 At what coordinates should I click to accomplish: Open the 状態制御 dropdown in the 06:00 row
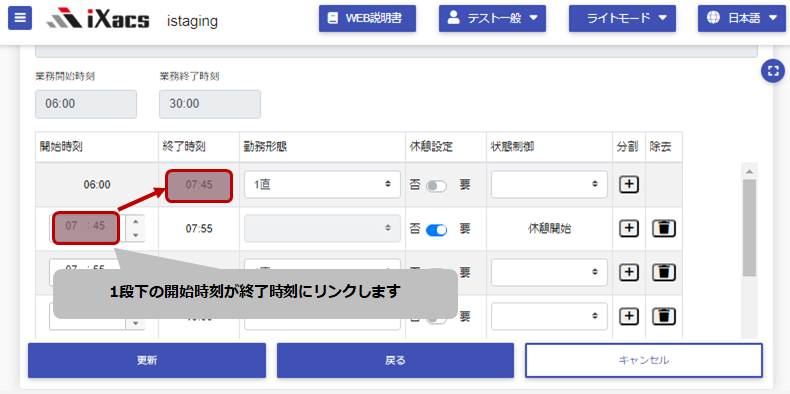pos(549,184)
